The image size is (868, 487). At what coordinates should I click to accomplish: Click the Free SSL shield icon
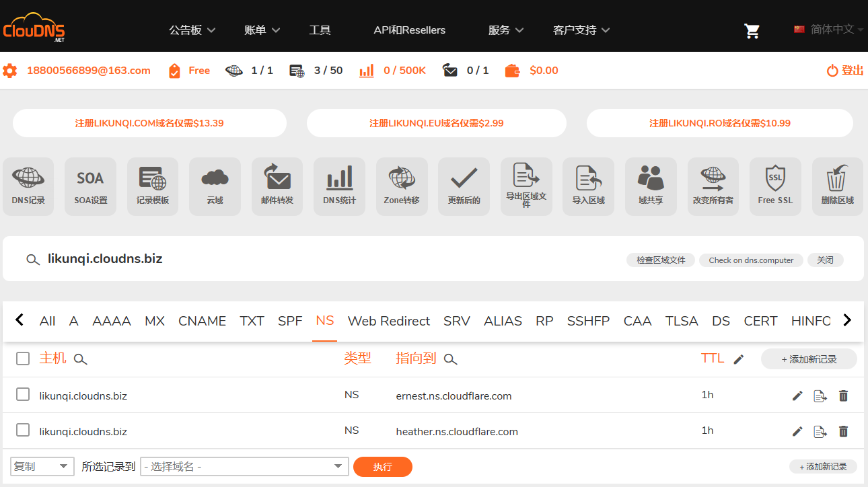775,186
